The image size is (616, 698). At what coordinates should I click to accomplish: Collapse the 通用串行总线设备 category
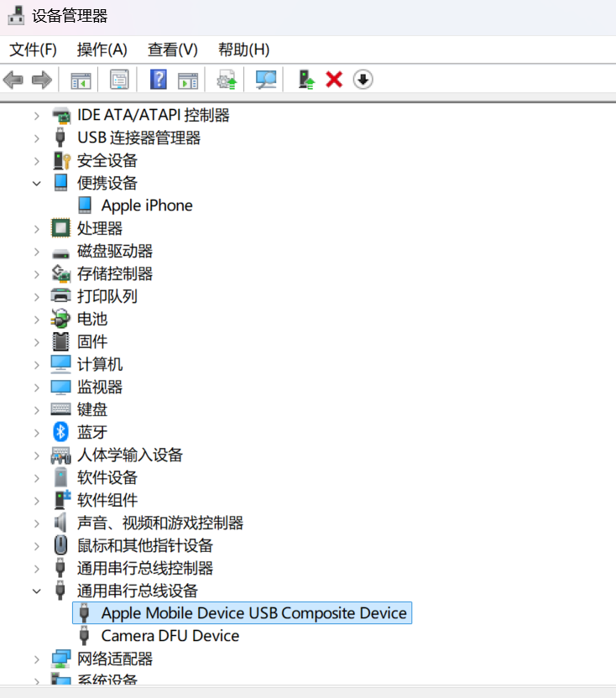coord(37,591)
